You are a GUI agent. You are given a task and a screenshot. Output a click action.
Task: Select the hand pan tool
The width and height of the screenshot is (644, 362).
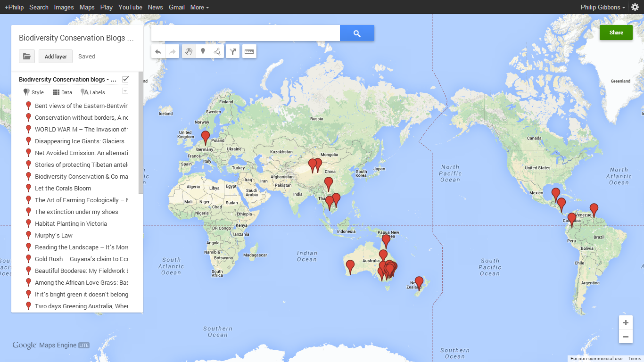189,52
